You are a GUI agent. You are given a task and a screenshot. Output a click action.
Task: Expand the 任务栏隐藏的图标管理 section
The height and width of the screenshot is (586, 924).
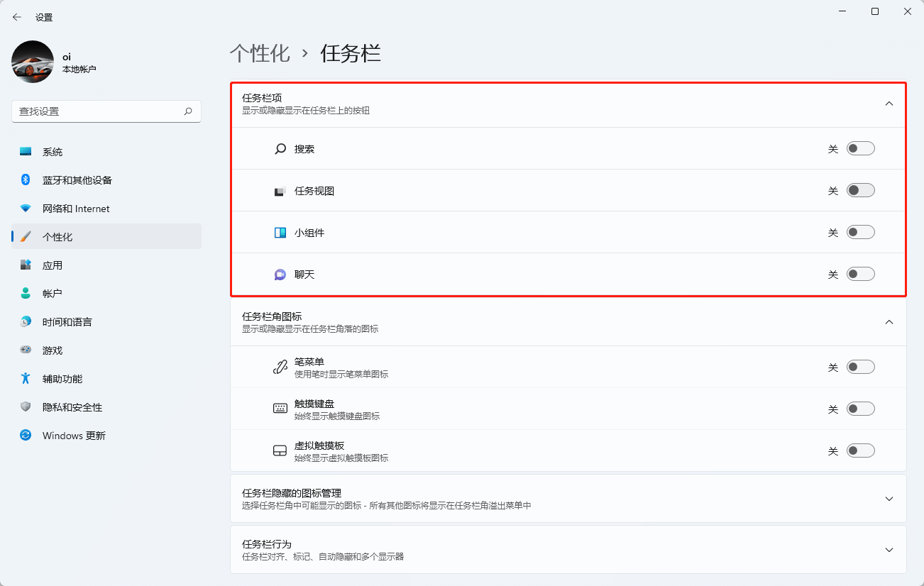(889, 499)
